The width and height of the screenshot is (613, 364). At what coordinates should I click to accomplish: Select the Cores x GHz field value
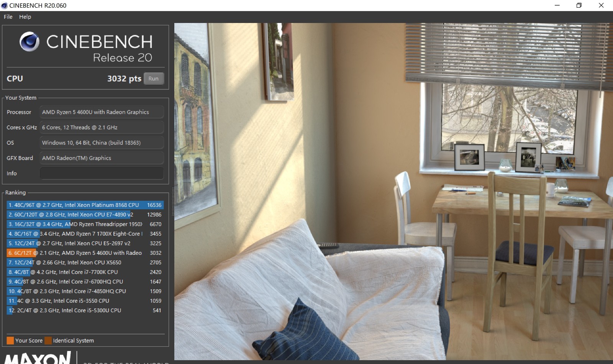[x=102, y=127]
